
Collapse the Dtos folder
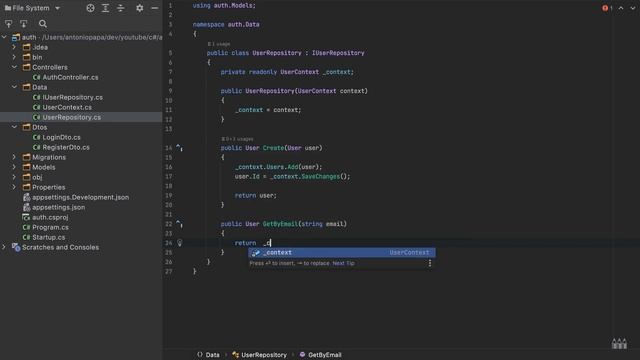14,127
